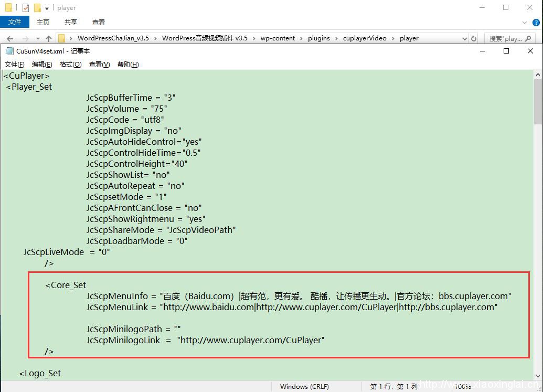The height and width of the screenshot is (392, 543).
Task: Navigate to WordPress音频视频插件 v3.5 breadcrumb
Action: pyautogui.click(x=205, y=38)
